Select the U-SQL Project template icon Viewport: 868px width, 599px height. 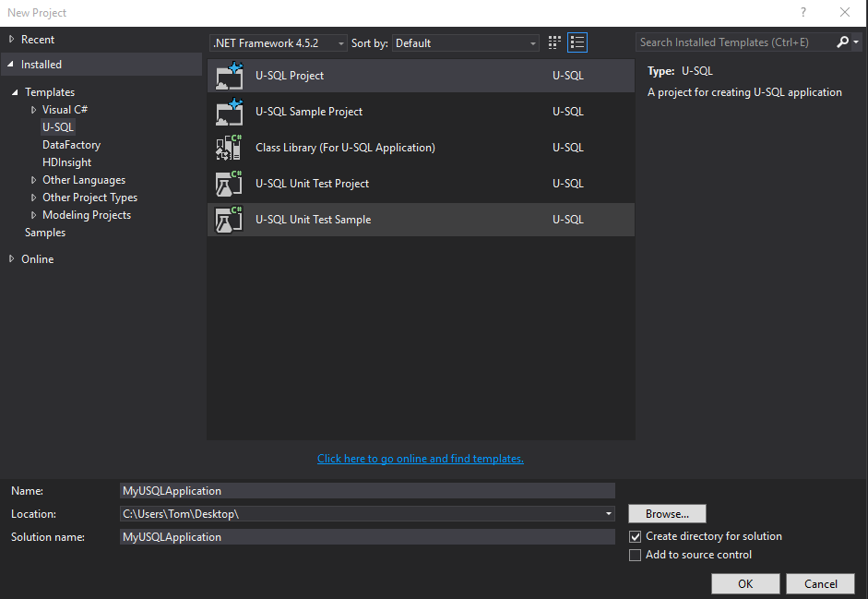pos(229,76)
